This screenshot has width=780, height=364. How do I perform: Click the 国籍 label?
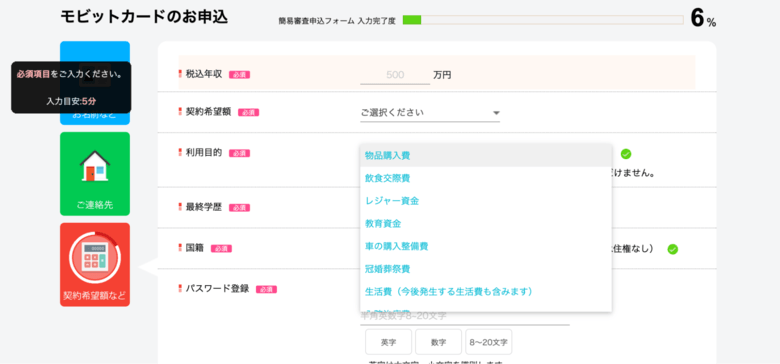point(195,248)
